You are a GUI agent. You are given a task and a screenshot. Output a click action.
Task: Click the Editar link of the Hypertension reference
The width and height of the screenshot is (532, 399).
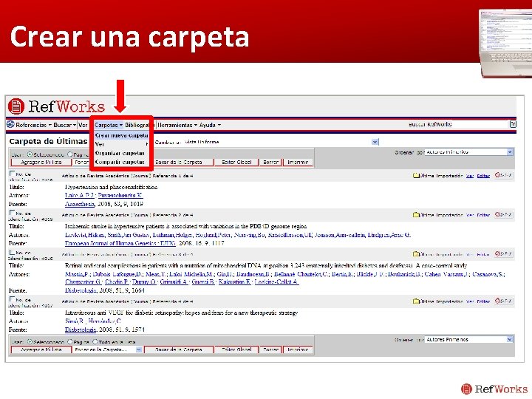[483, 176]
